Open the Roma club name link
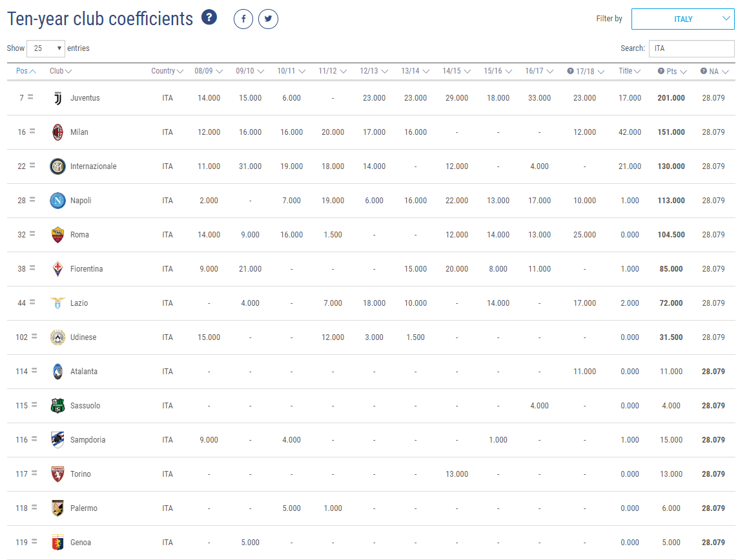Screen dimensions: 738x560 coord(79,235)
